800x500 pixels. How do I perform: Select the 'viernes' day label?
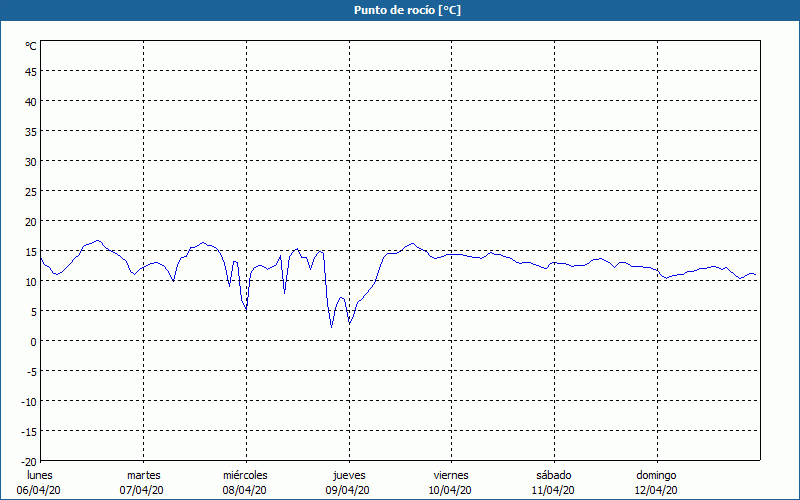click(451, 475)
